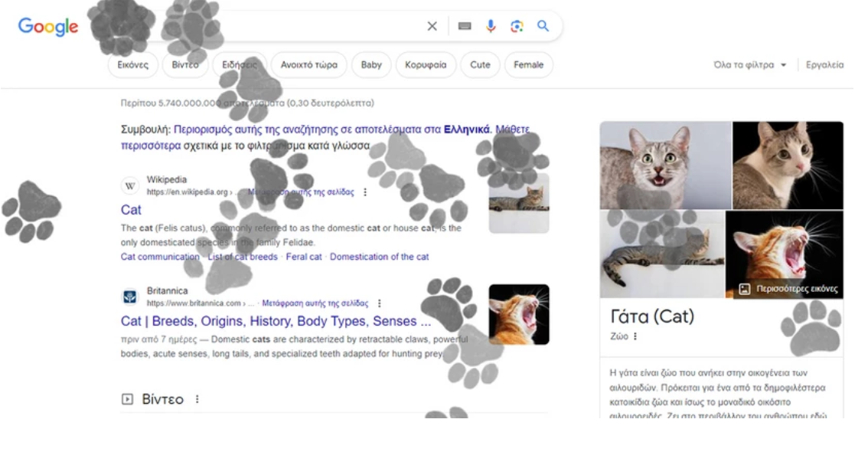
Task: Click the Ζώο category label
Action: (619, 336)
